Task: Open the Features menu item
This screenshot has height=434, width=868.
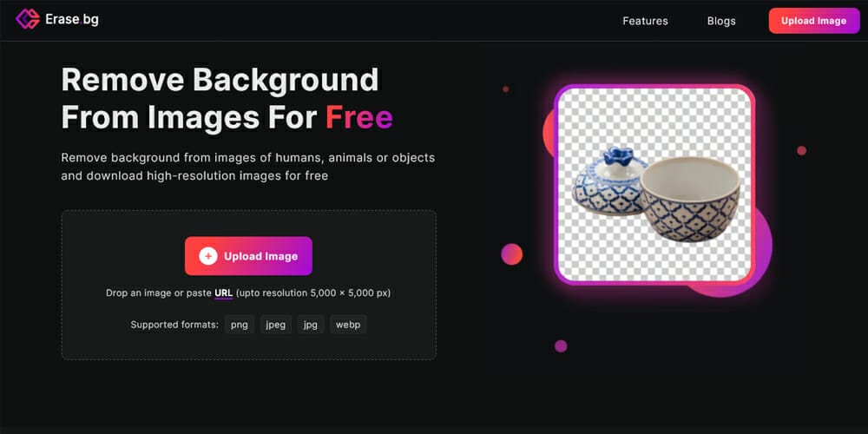Action: point(645,21)
